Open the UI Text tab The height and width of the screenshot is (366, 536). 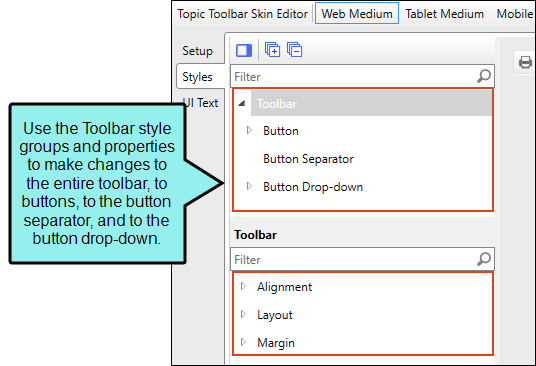[x=200, y=103]
